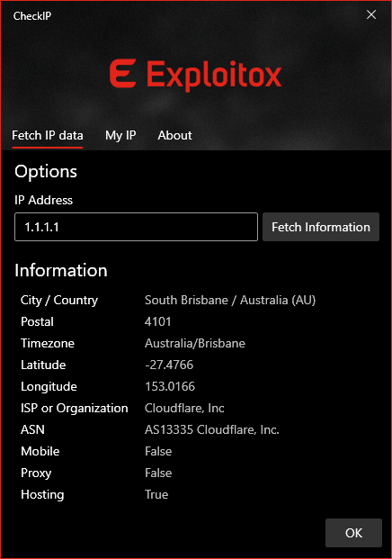This screenshot has width=392, height=559.
Task: Click the IP Address input field
Action: [x=136, y=227]
